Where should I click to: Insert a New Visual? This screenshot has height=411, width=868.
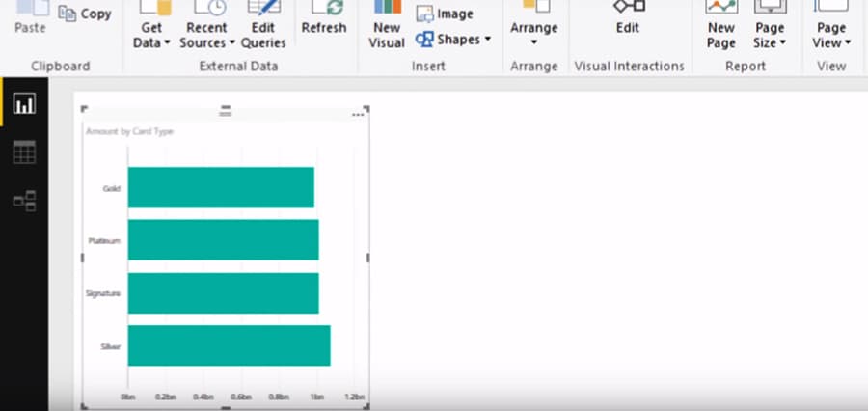pos(387,25)
